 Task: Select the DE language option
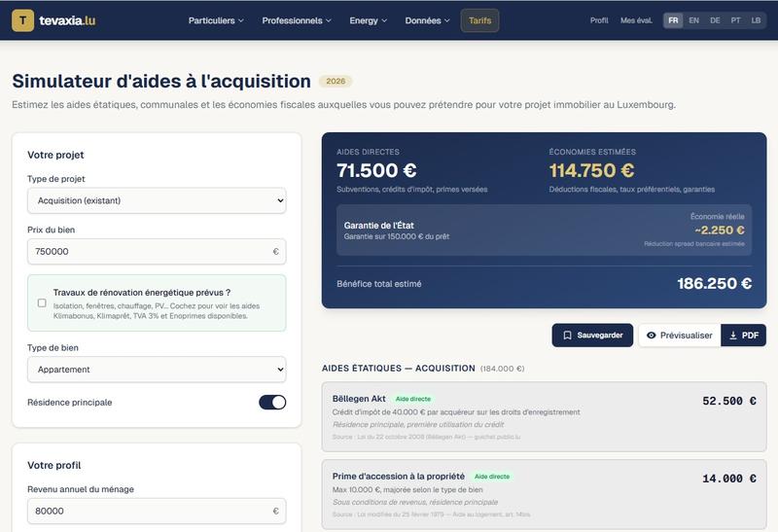(715, 20)
